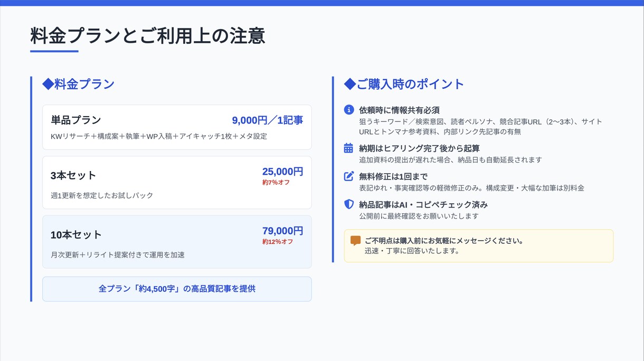The image size is (644, 361).
Task: Click the 約7%オフ discount label
Action: [276, 183]
